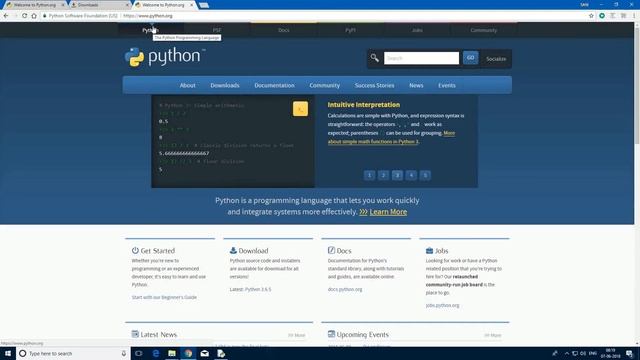Open the Documentation navigation menu
This screenshot has height=360, width=640.
(274, 85)
